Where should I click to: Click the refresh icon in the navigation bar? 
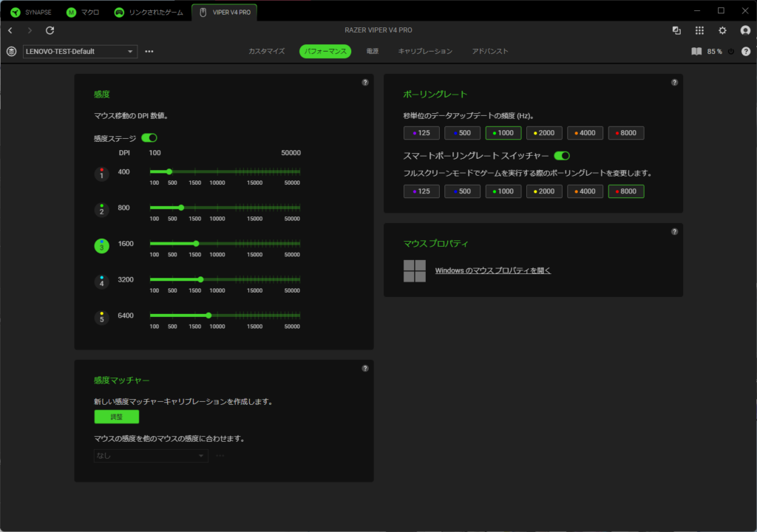[x=50, y=30]
